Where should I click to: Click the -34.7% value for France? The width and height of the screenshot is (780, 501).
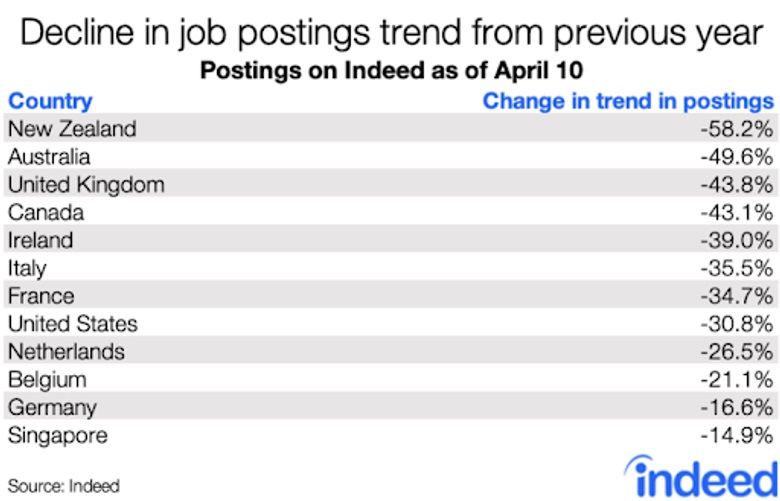pyautogui.click(x=737, y=296)
